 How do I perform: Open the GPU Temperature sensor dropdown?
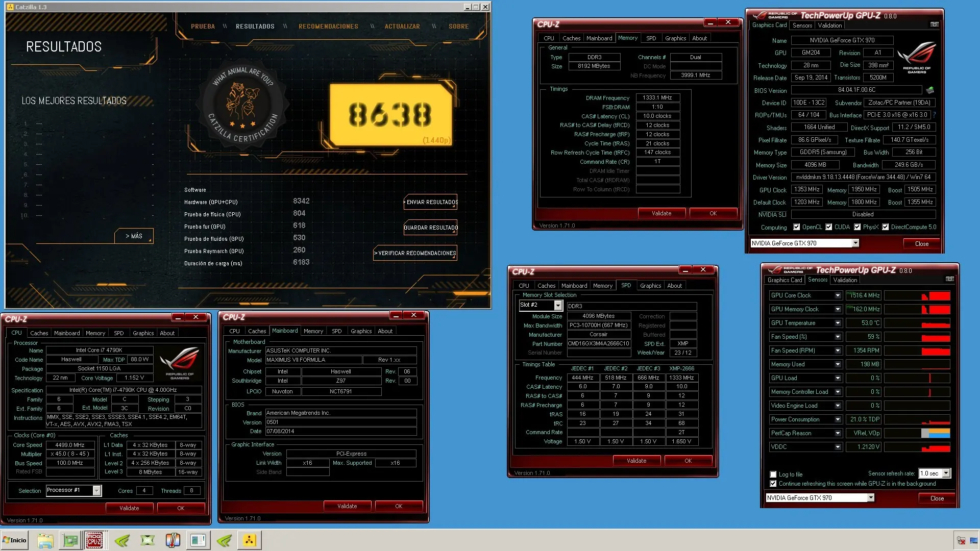pyautogui.click(x=838, y=323)
